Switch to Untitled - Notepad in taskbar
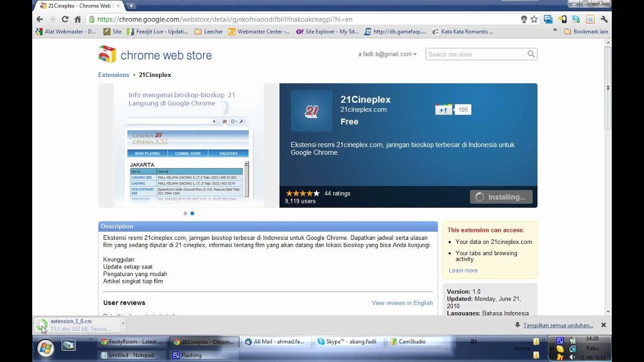Image resolution: width=644 pixels, height=362 pixels. 131,355
